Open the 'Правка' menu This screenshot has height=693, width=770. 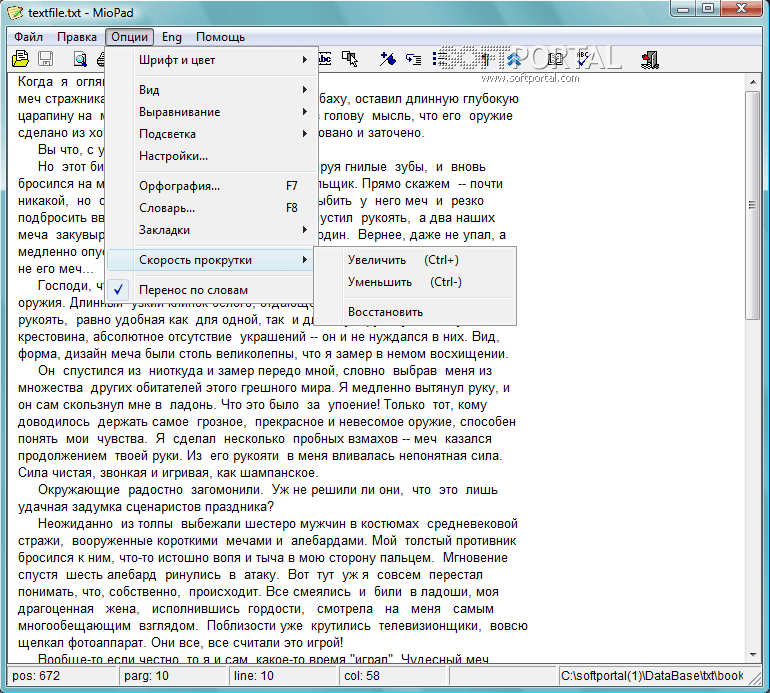[77, 37]
